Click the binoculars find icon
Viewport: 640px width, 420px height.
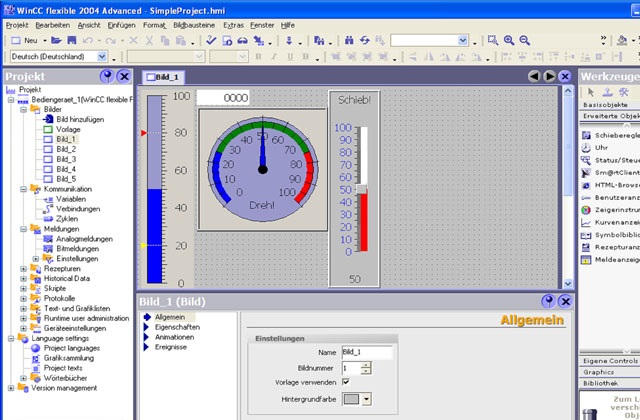coord(349,40)
